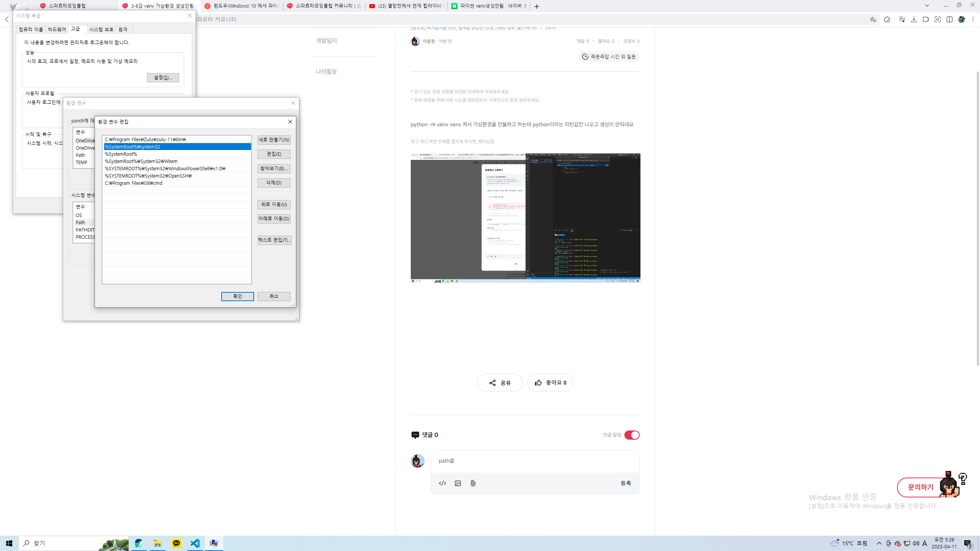The width and height of the screenshot is (980, 551).
Task: Click the 문의하기 inquiry button
Action: [x=920, y=487]
